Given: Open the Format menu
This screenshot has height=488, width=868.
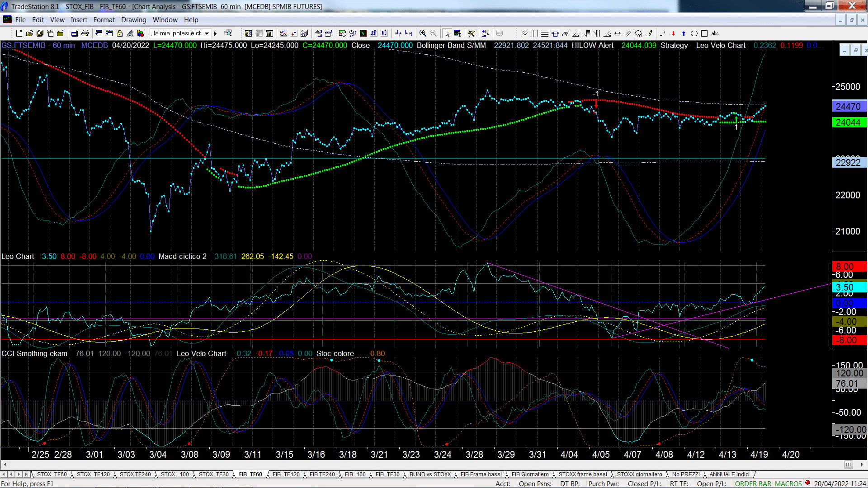Looking at the screenshot, I should tap(104, 20).
